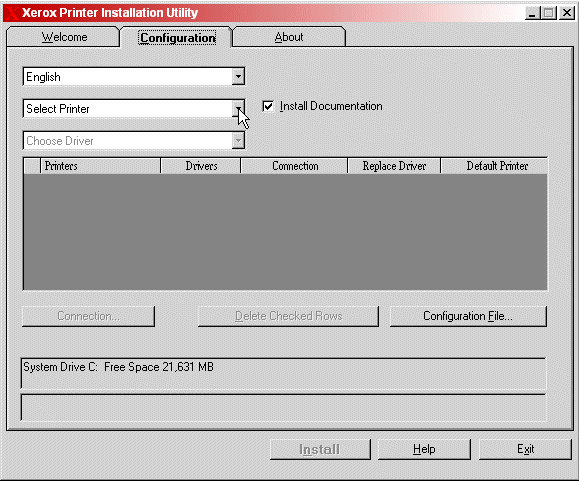Click the Connection button
The height and width of the screenshot is (481, 579).
pyautogui.click(x=88, y=316)
